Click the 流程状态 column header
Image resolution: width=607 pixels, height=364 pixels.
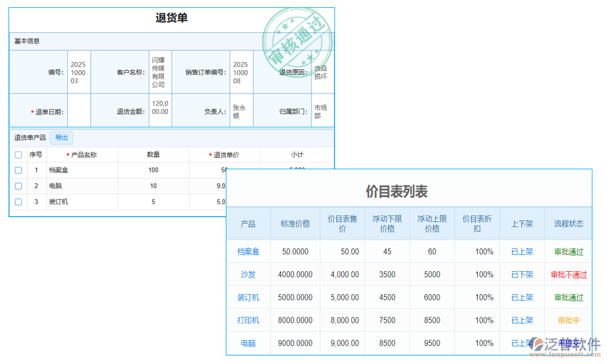568,223
